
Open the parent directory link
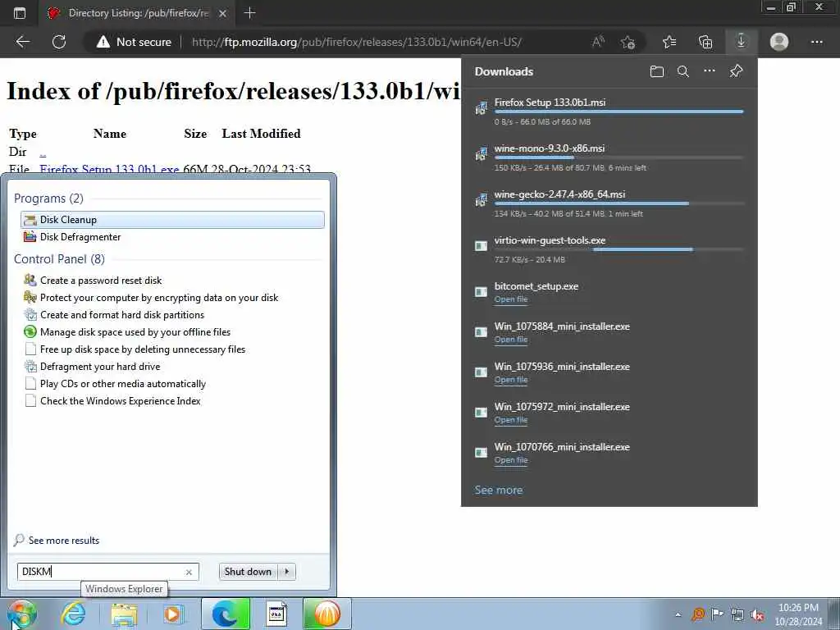click(x=43, y=152)
